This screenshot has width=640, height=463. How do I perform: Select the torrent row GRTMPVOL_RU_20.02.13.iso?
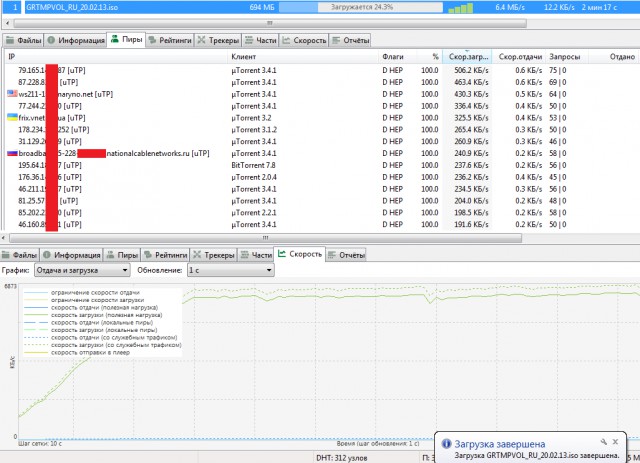tap(320, 7)
